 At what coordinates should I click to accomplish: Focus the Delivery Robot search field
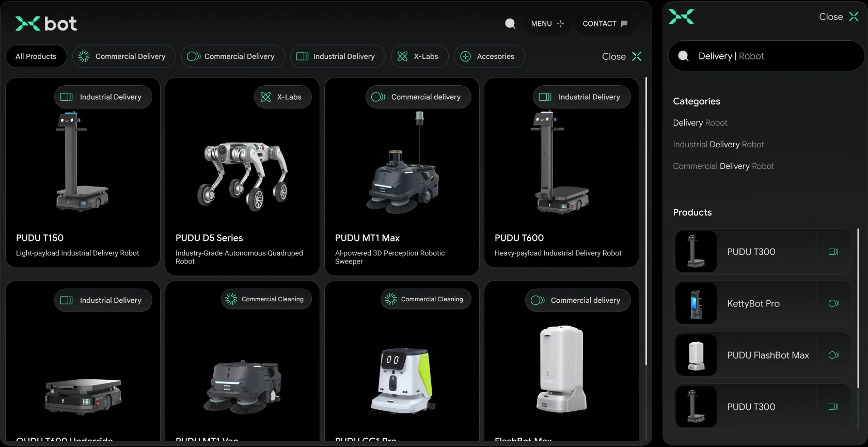tap(766, 56)
